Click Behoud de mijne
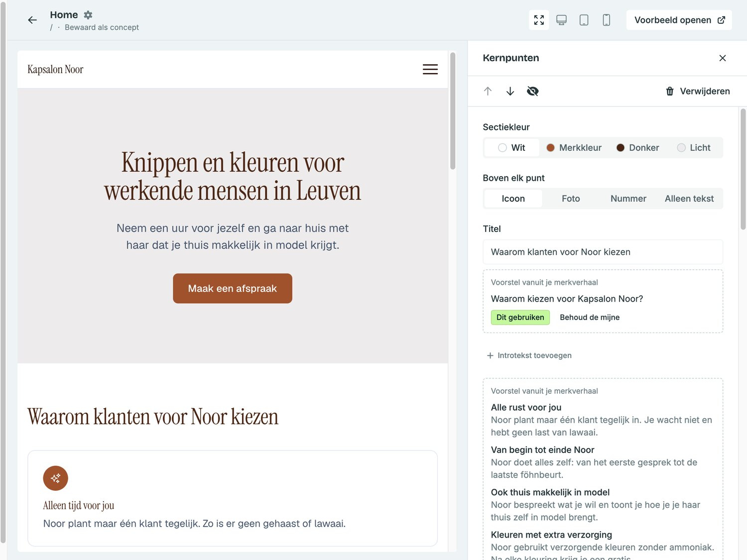 coord(590,318)
